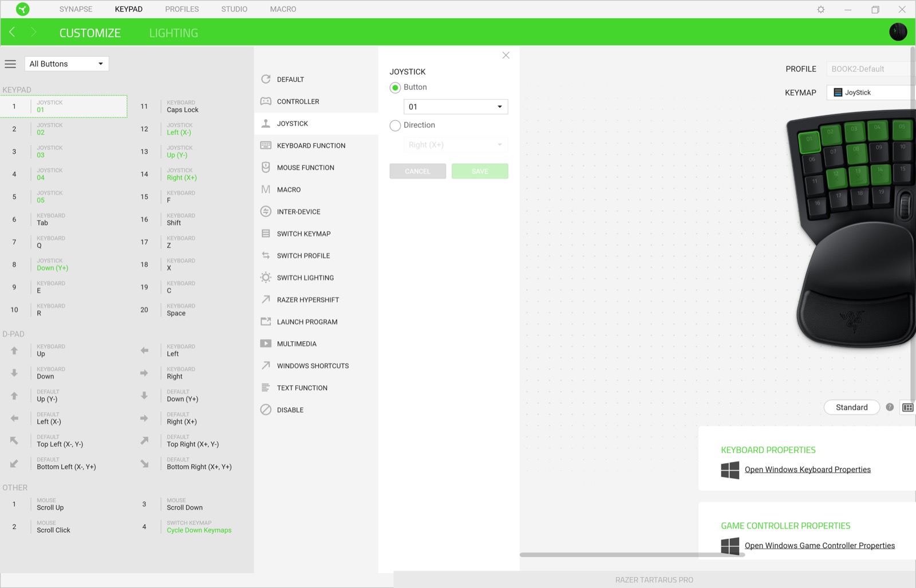Open the Keymap JoyStick dropdown

(x=871, y=92)
